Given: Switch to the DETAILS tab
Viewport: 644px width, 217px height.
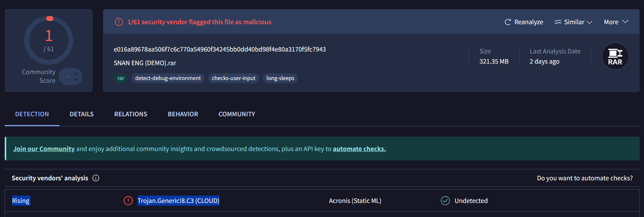Looking at the screenshot, I should (x=82, y=114).
